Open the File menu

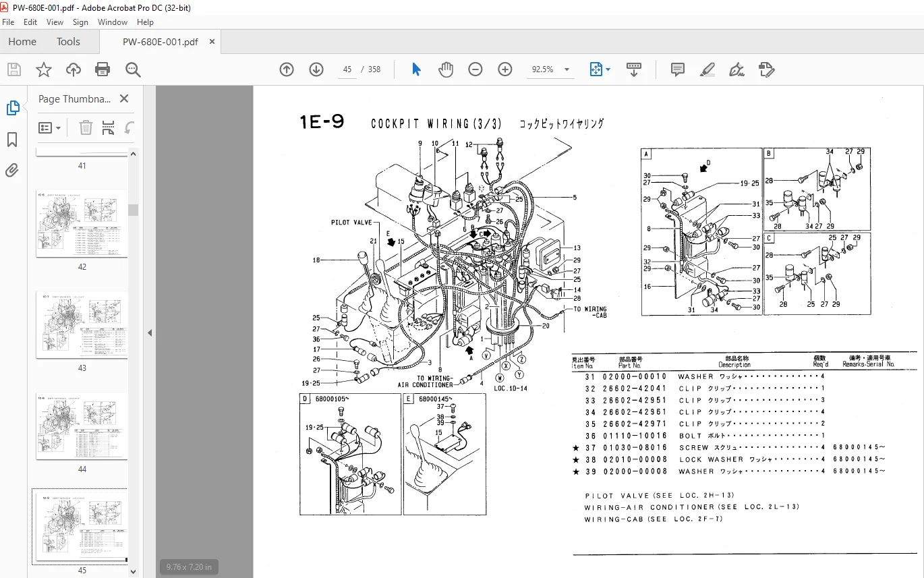pos(8,22)
